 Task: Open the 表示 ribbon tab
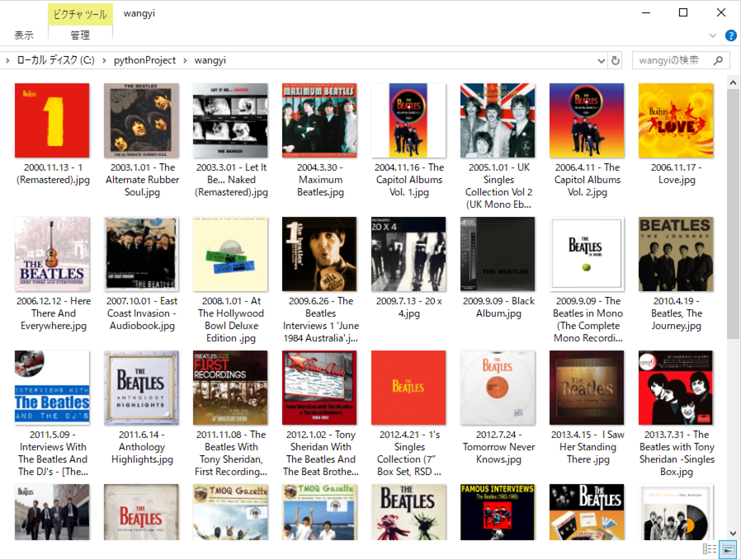tap(24, 35)
